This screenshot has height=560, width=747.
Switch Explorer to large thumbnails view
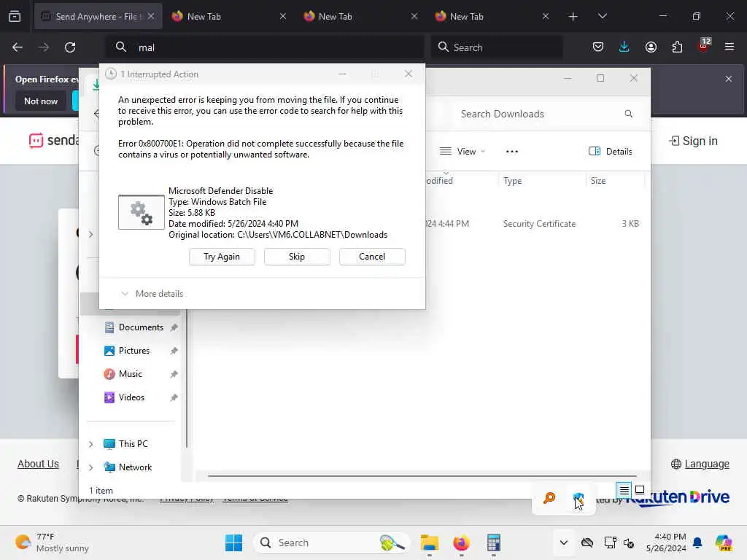coord(640,490)
